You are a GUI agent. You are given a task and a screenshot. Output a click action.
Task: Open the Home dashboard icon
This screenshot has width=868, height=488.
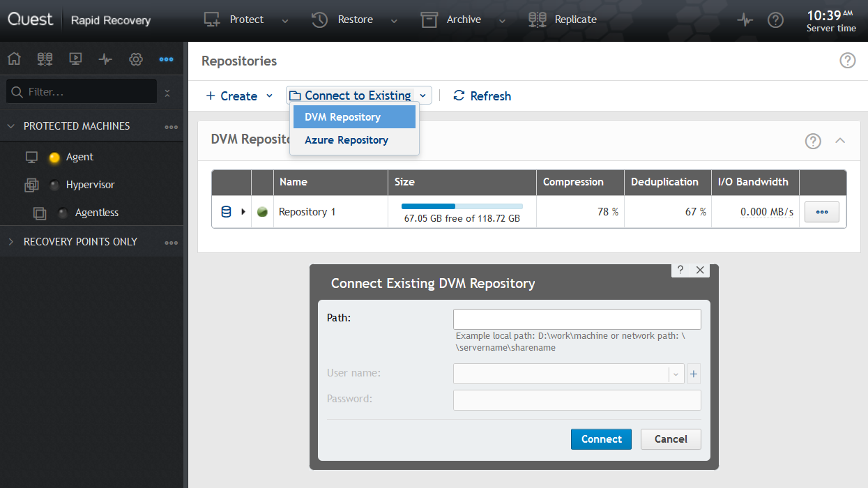(14, 59)
